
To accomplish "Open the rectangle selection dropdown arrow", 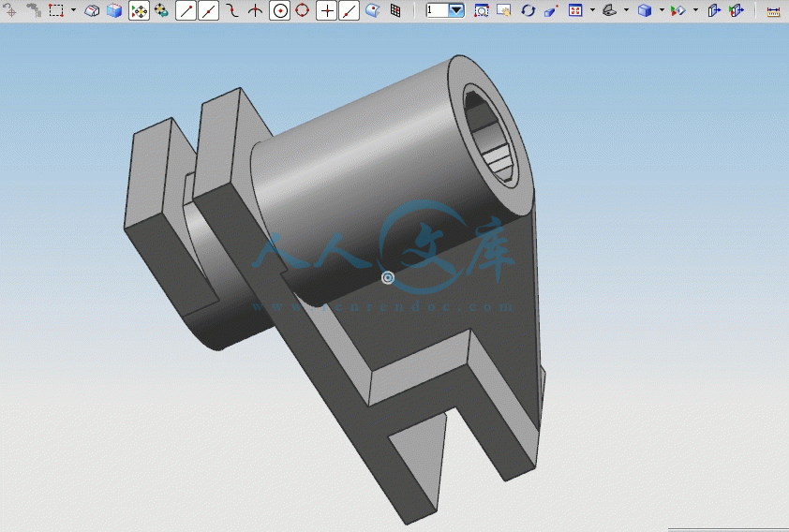I will tap(73, 10).
